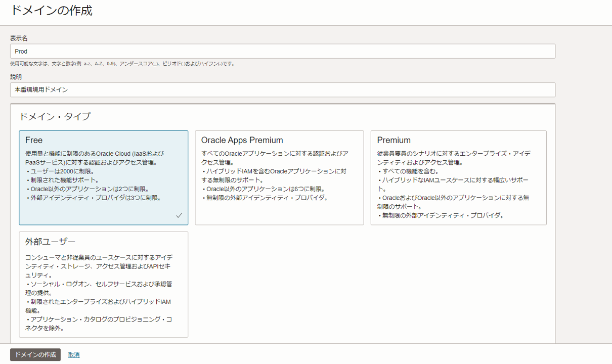Click the checkmark icon on Free card
612x364 pixels.
tap(179, 215)
